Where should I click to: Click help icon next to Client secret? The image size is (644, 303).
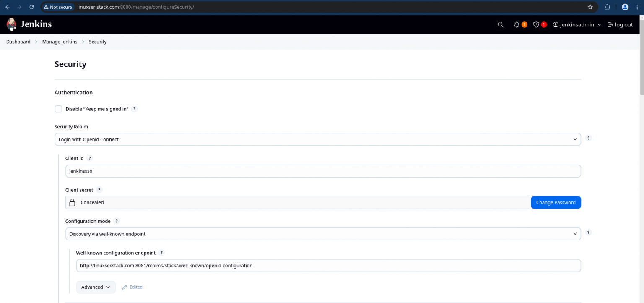tap(99, 190)
